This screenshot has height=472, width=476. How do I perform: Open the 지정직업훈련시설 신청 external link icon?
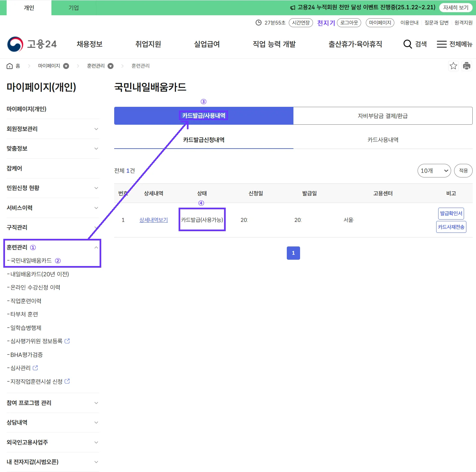pos(67,381)
